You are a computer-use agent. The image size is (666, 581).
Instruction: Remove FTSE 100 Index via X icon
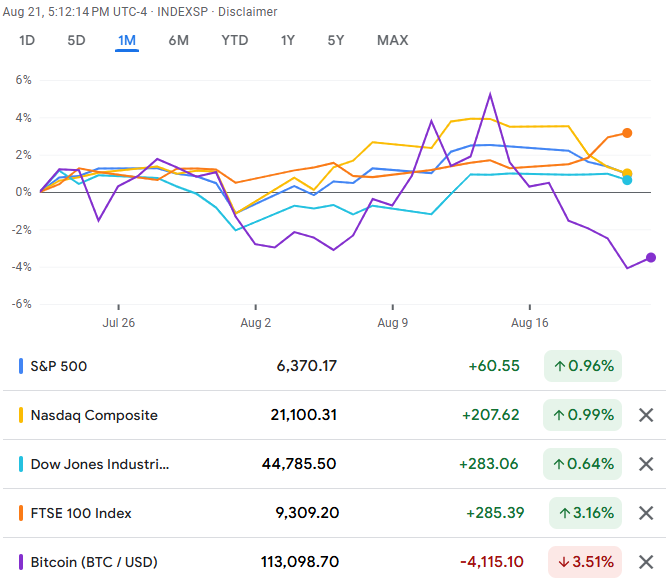[x=646, y=513]
